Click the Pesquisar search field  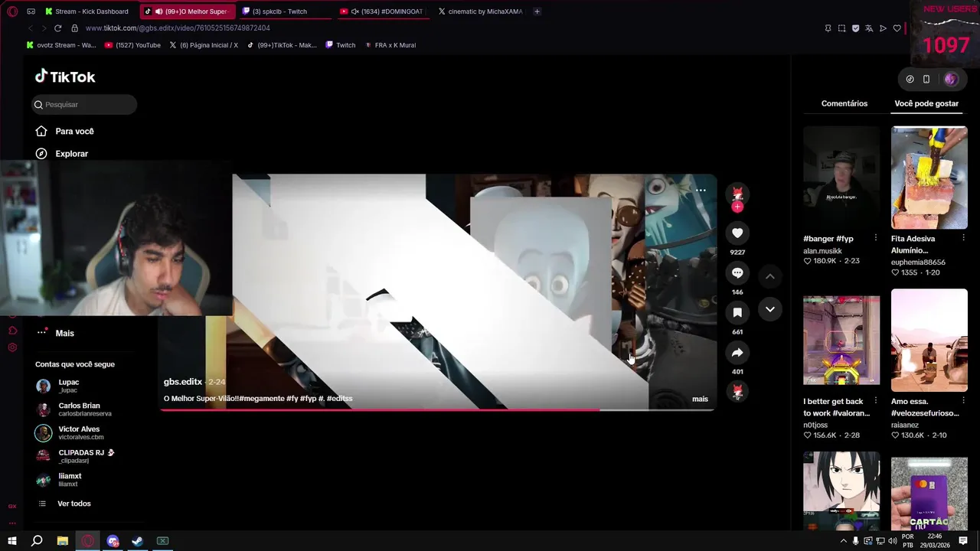coord(84,104)
